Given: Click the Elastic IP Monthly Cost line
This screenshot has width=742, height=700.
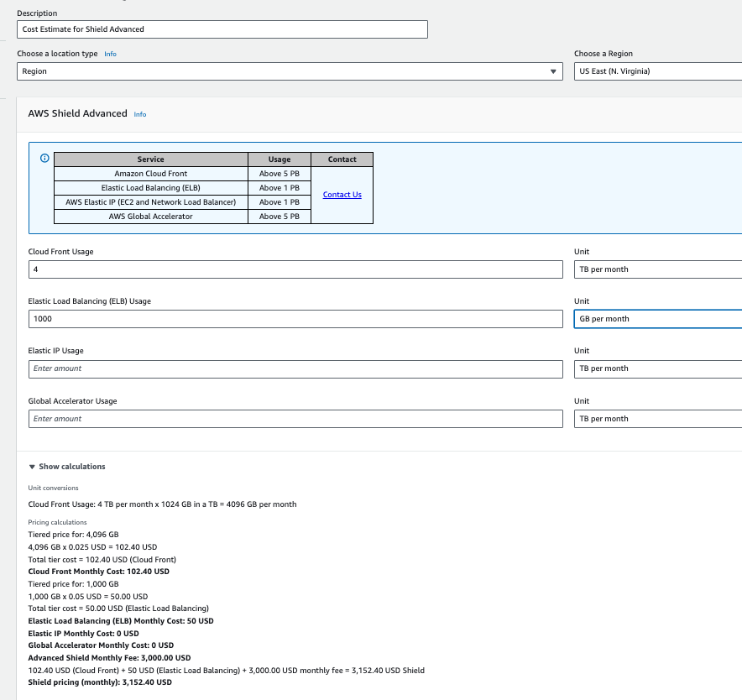Looking at the screenshot, I should pyautogui.click(x=83, y=633).
